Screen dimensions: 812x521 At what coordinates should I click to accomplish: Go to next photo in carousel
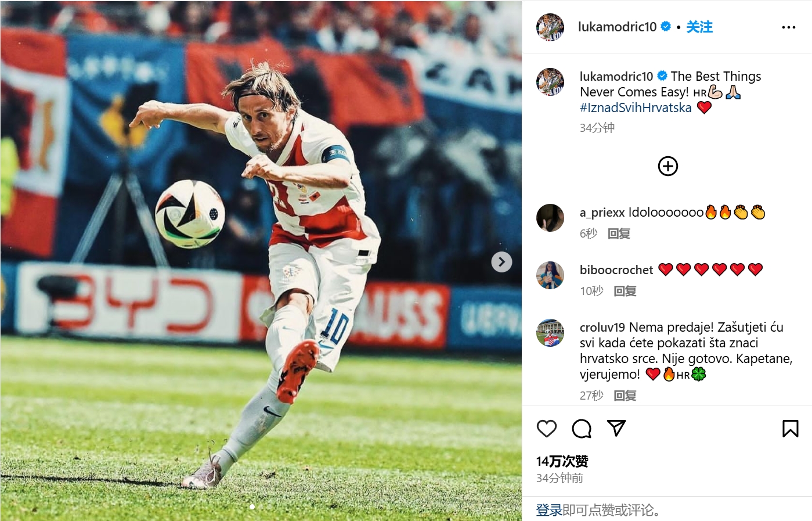point(501,262)
